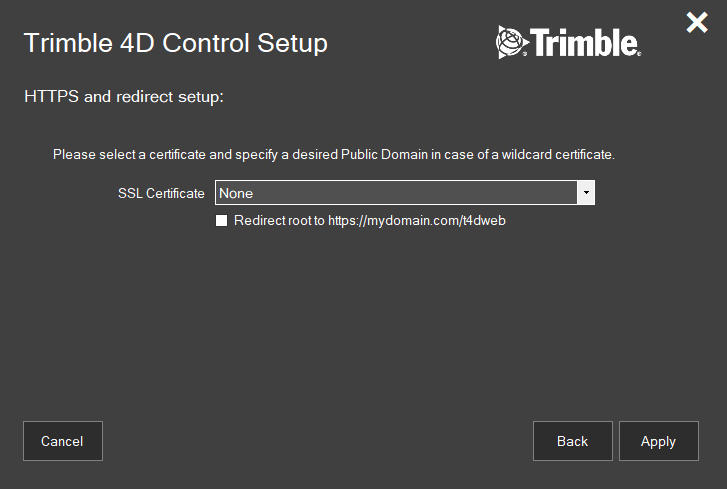Select the 'None' value in the certificate field
This screenshot has height=489, width=727.
[236, 193]
